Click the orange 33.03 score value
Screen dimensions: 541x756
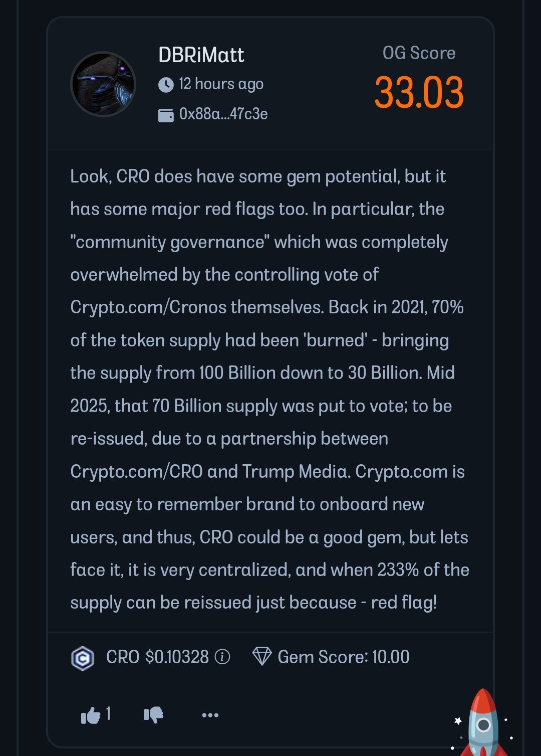pos(419,93)
